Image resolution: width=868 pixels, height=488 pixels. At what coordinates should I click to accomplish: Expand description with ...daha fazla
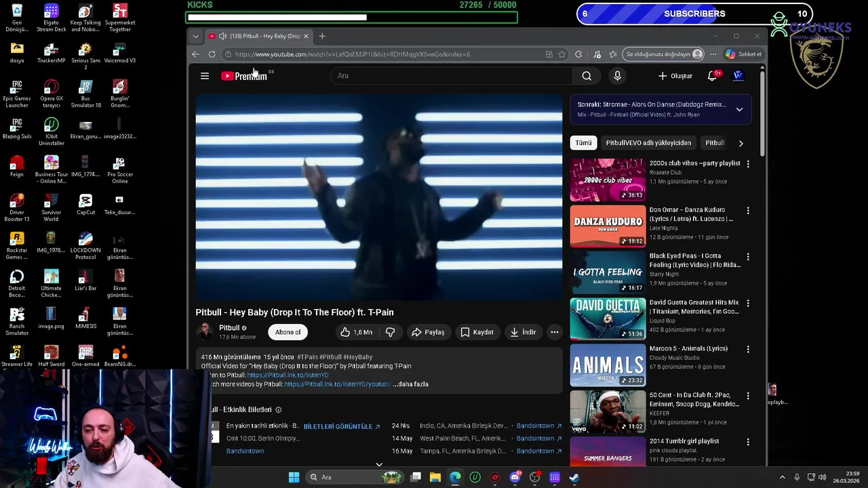pos(411,384)
